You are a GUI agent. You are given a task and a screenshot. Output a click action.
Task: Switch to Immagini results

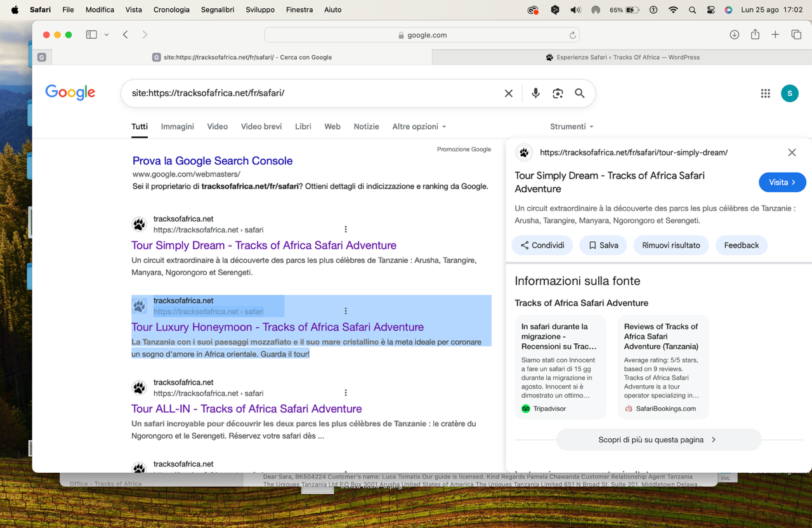coord(178,127)
